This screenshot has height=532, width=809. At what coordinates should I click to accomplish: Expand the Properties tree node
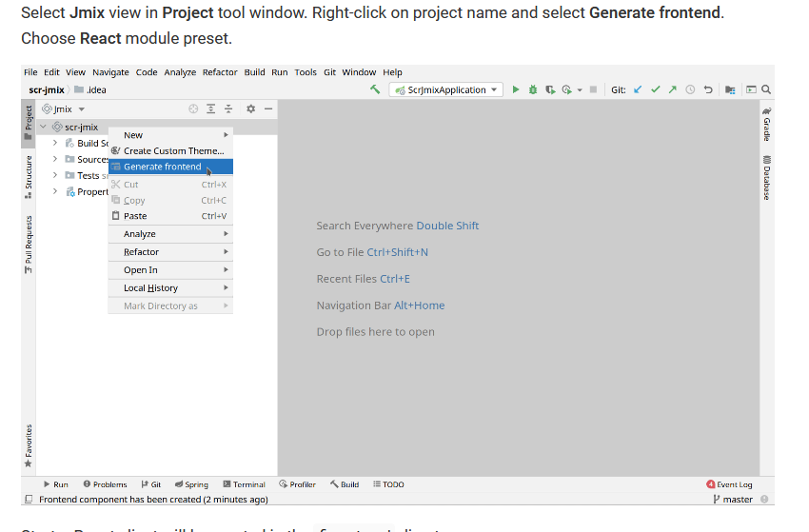[x=55, y=191]
